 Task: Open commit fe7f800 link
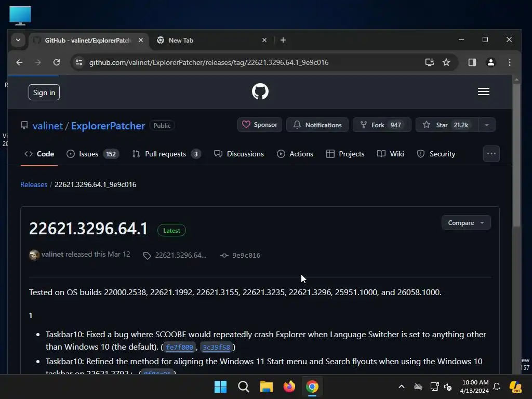[179, 347]
